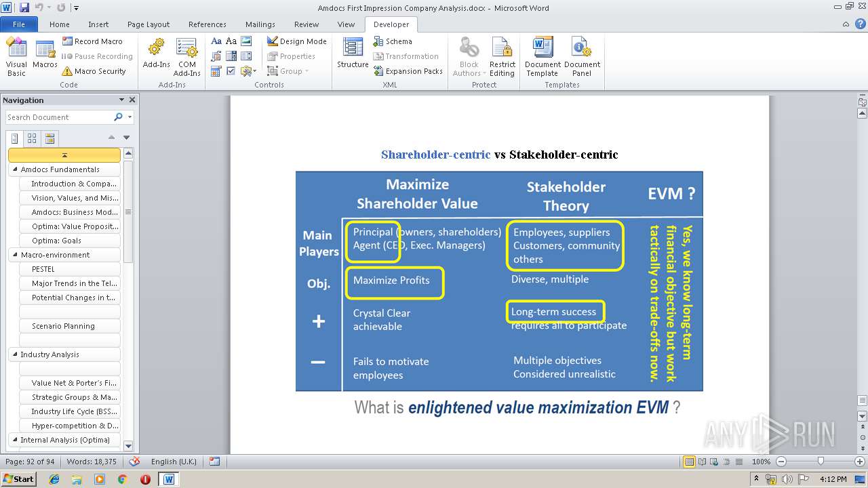Insert Plain Text content control
Image resolution: width=868 pixels, height=488 pixels.
pos(231,41)
